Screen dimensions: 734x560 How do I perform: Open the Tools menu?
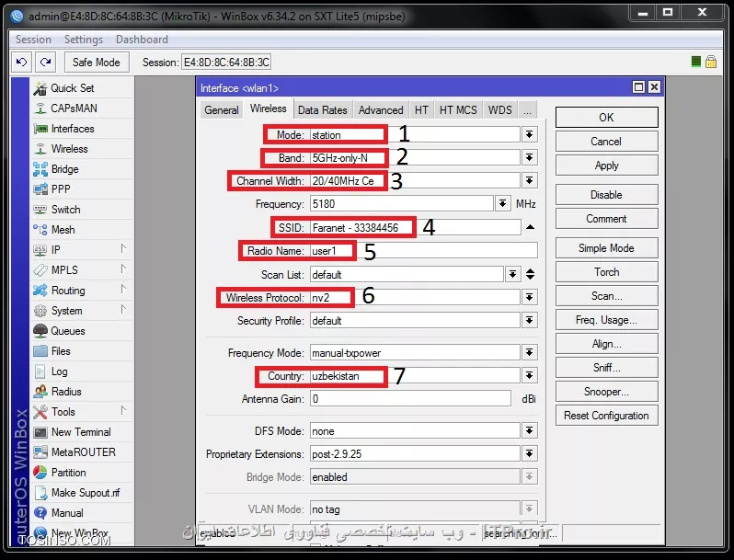82,412
